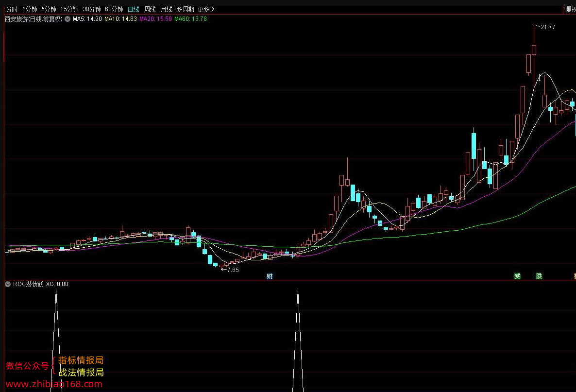Click the XG: 0.00 indicator value
576x392 pixels.
[x=57, y=284]
